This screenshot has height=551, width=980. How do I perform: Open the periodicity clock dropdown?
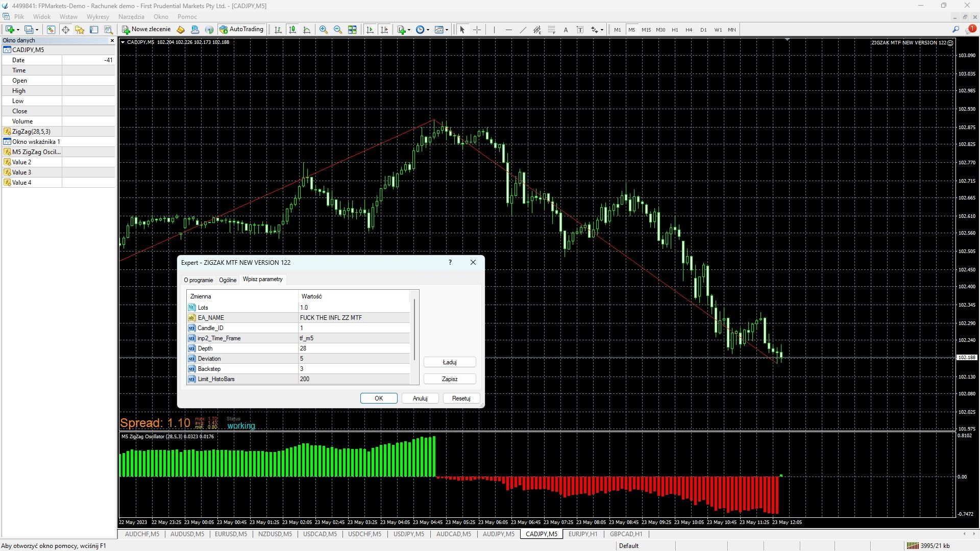(x=428, y=30)
